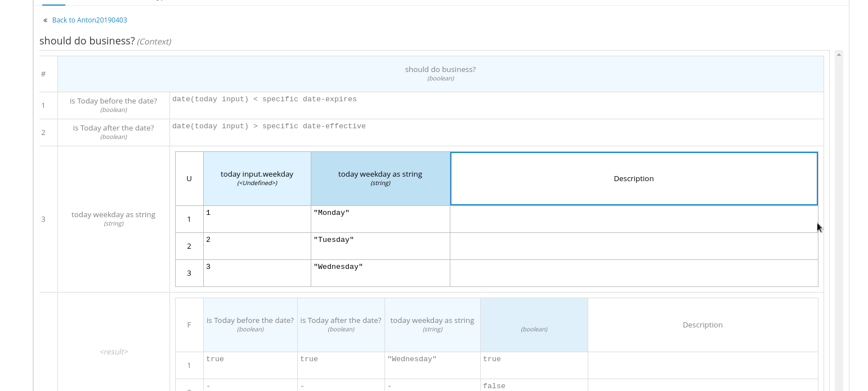Viewport: 868px width, 391px height.
Task: Click the back double-chevron icon
Action: tap(45, 20)
